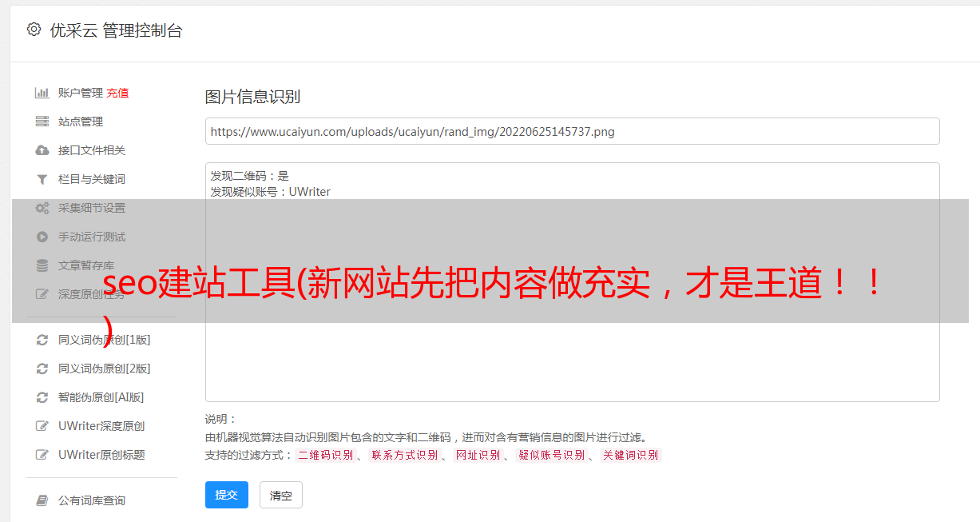980x522 pixels.
Task: Select 手动运行测试 menu entry
Action: (92, 237)
